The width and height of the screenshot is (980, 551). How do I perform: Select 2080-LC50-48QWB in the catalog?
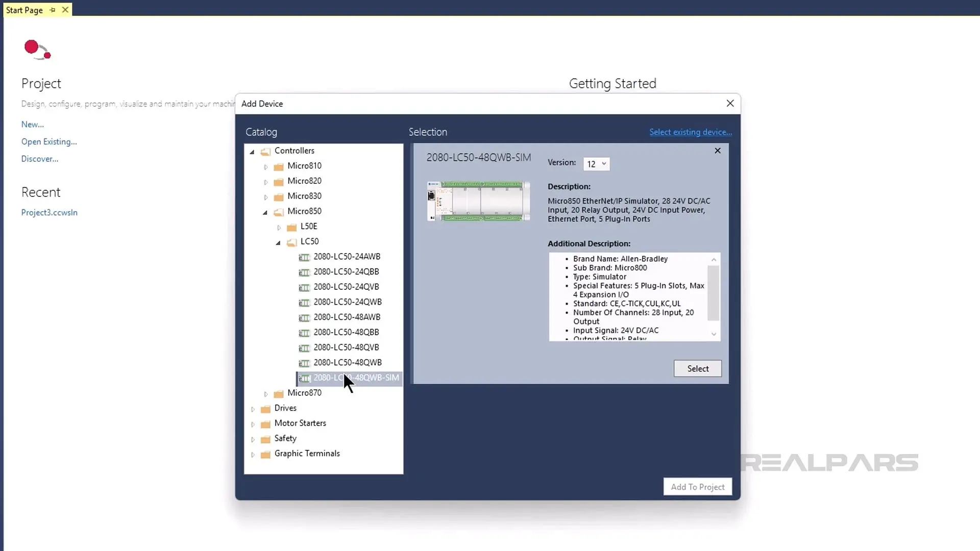[347, 362]
